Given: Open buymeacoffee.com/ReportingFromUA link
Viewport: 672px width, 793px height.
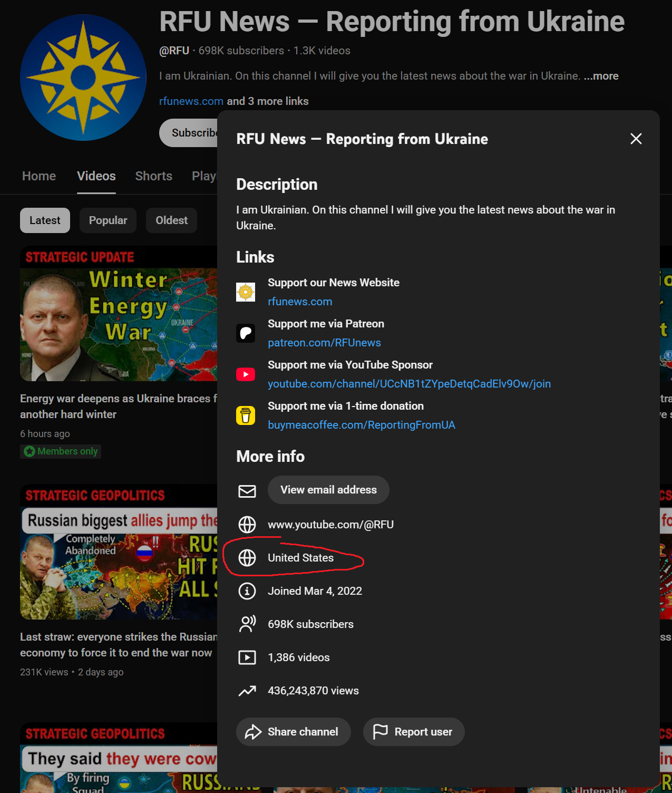Looking at the screenshot, I should (362, 425).
